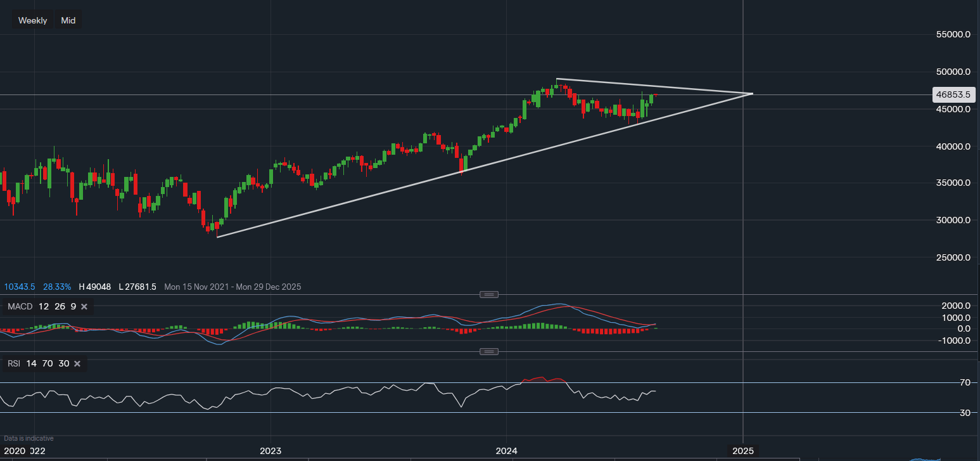Click the RSI overbought level 70

tap(47, 363)
